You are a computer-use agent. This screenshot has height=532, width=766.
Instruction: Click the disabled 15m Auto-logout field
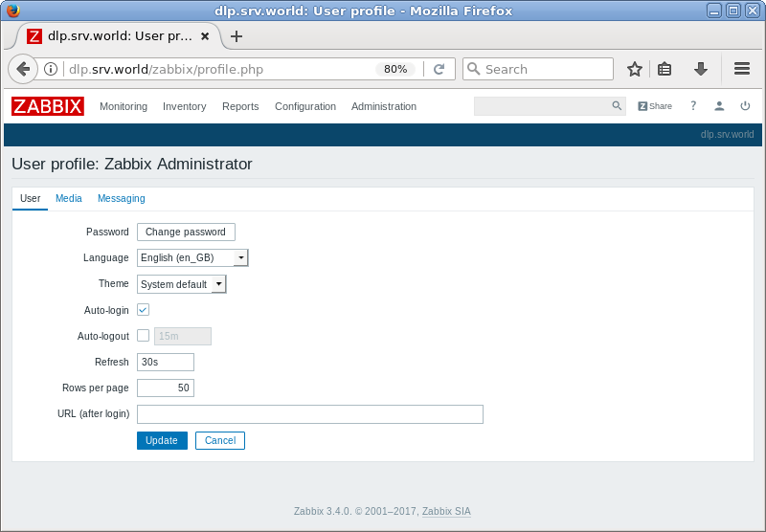183,336
